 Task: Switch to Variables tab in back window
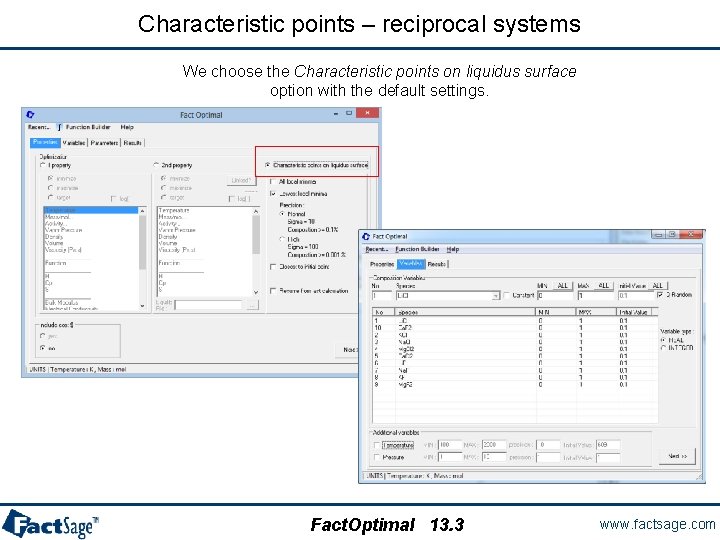74,143
